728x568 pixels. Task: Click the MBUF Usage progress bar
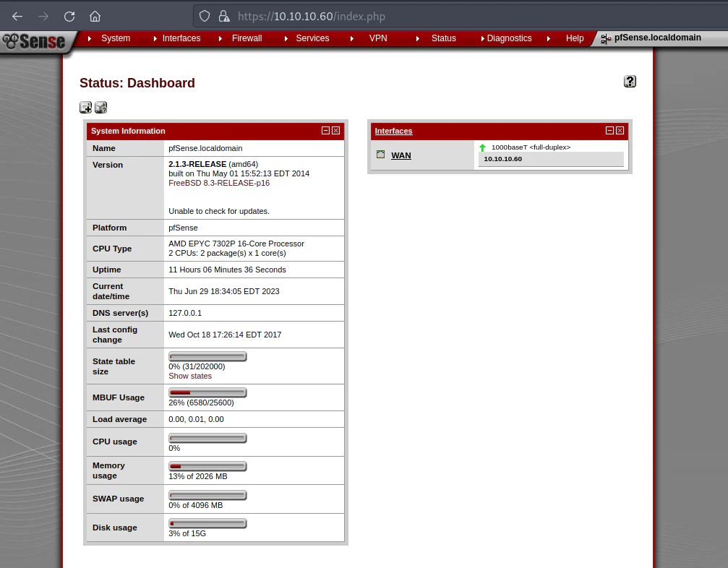click(x=207, y=392)
